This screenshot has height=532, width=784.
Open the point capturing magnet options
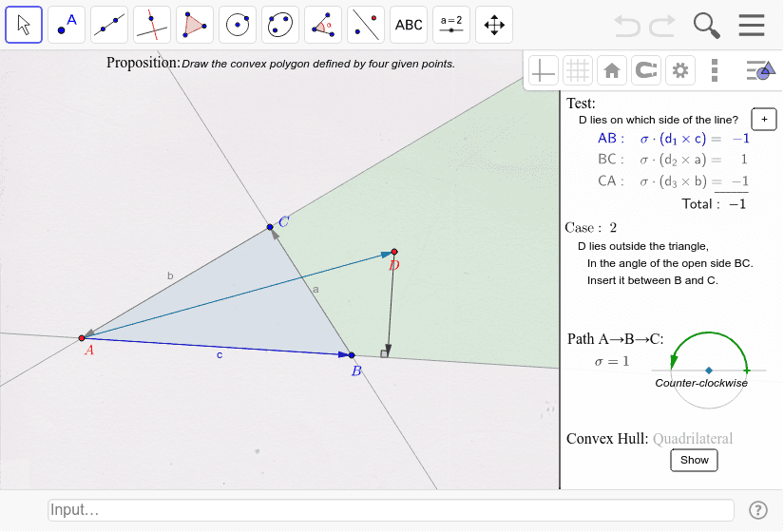pos(646,70)
